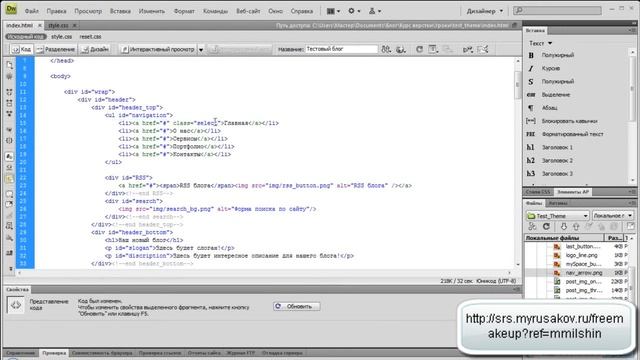640x360 pixels.
Task: Switch to Code (Код) view
Action: [21, 49]
